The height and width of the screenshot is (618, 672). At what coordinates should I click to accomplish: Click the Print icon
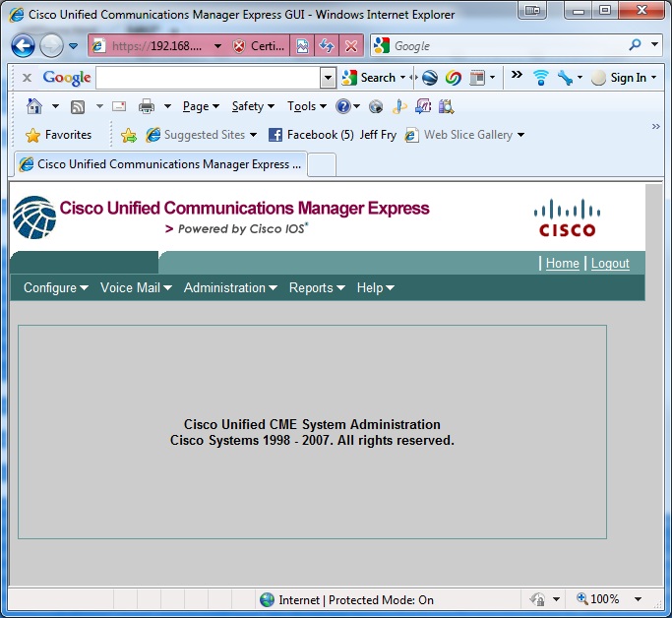coord(147,106)
